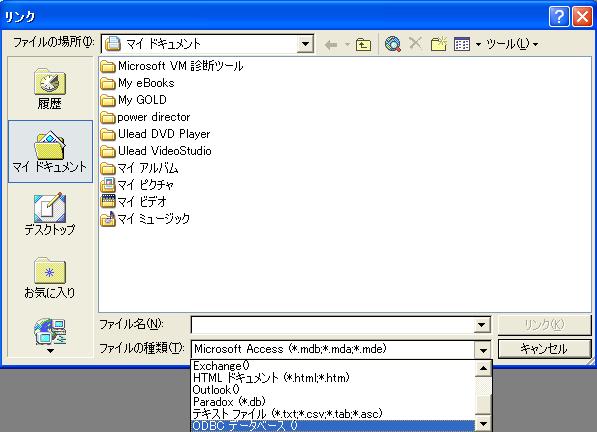Screen dimensions: 597x432
Task: Collapse the ファイルの種類 file type dropdown
Action: 483,349
